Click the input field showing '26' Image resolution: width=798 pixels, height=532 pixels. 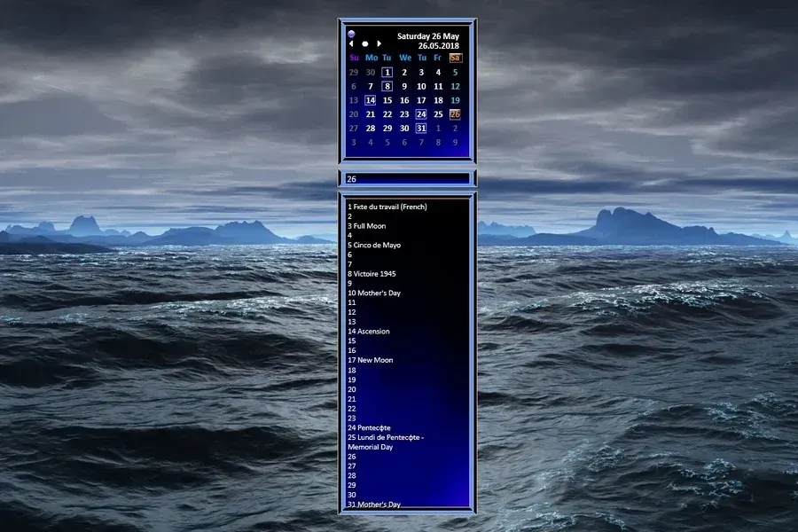[407, 179]
